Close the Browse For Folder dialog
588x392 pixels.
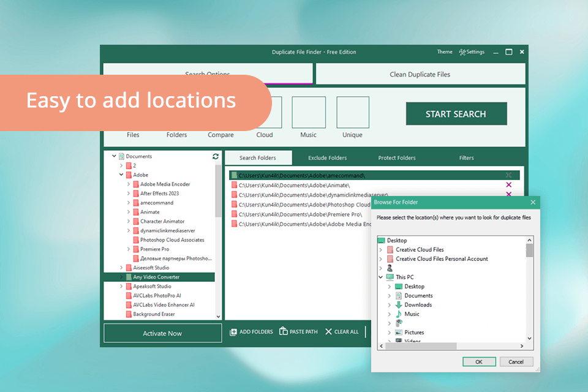point(533,202)
